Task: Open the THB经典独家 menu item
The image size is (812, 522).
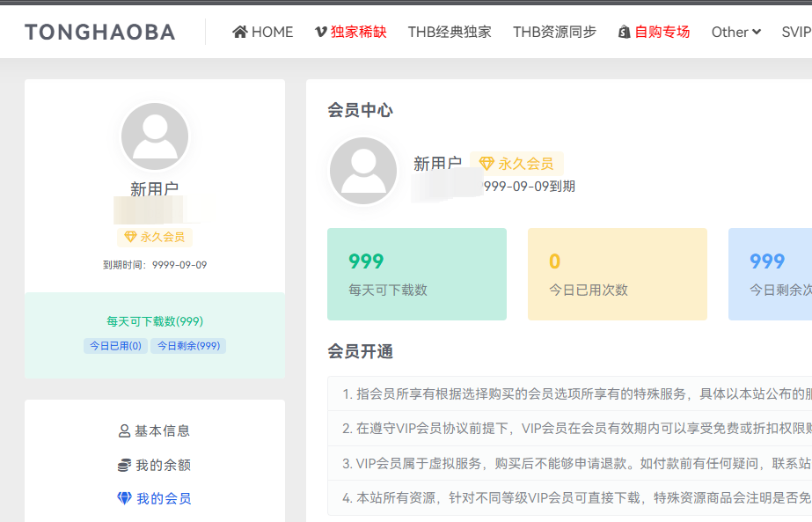Action: point(450,33)
